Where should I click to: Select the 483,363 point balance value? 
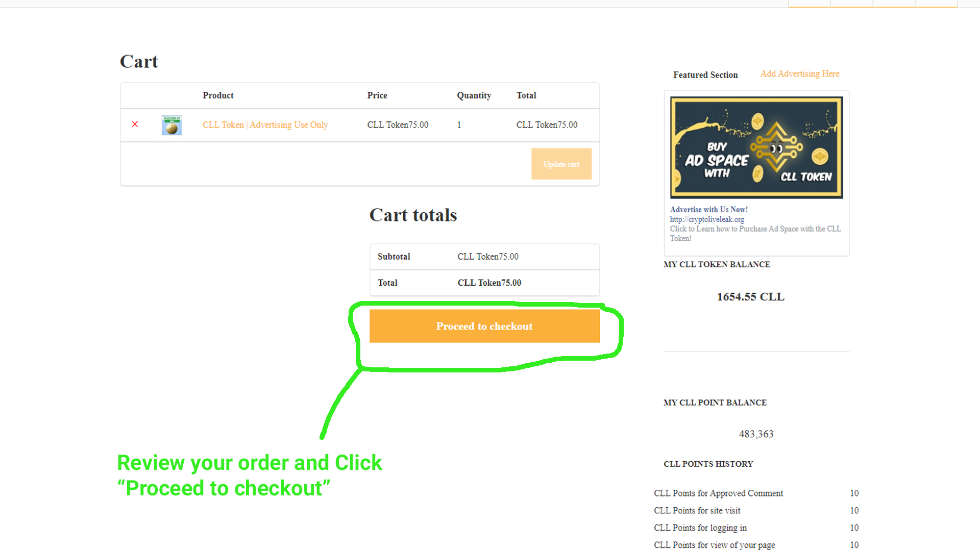[756, 434]
